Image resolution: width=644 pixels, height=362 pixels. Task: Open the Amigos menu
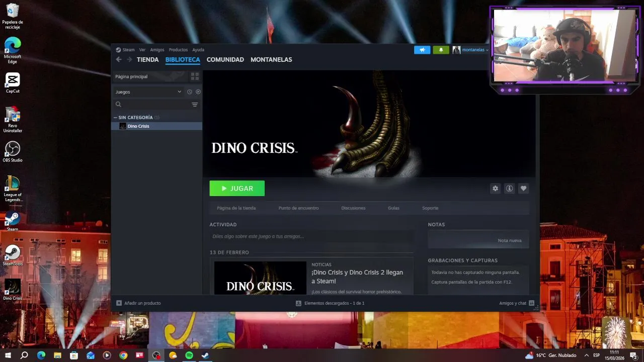click(157, 50)
